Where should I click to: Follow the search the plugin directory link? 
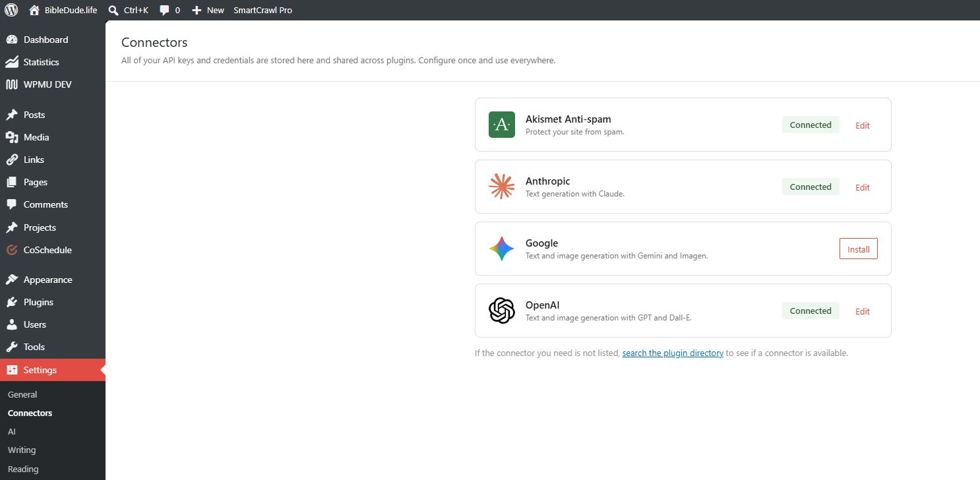coord(673,353)
